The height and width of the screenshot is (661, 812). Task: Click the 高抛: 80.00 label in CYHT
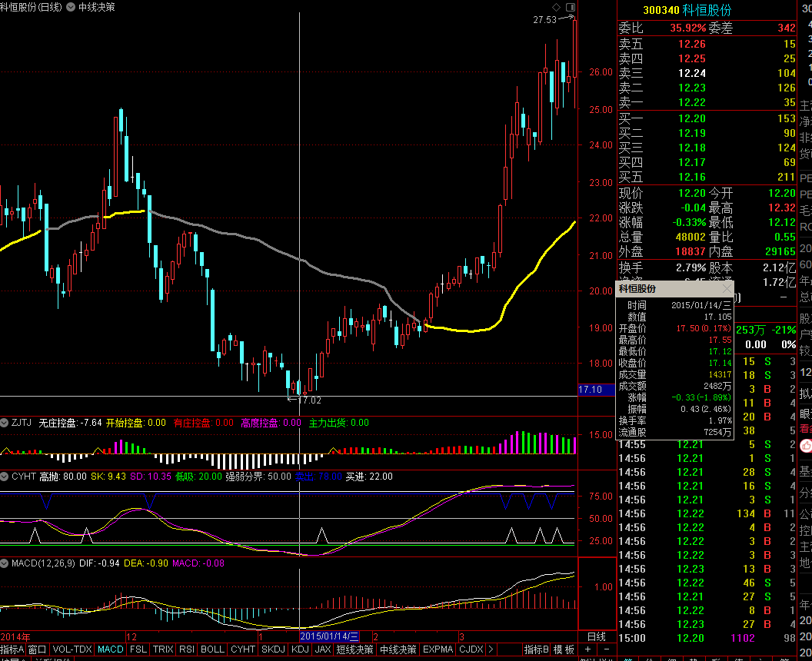[x=62, y=477]
